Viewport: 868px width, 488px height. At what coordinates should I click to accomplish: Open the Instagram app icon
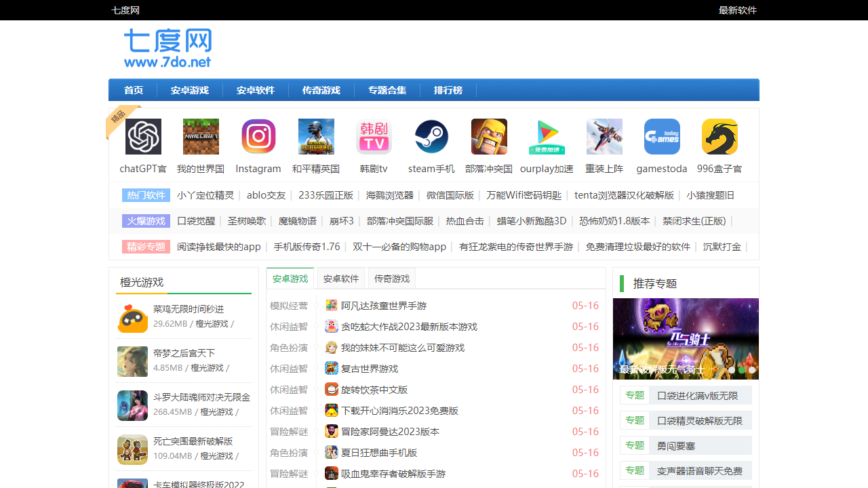coord(258,137)
